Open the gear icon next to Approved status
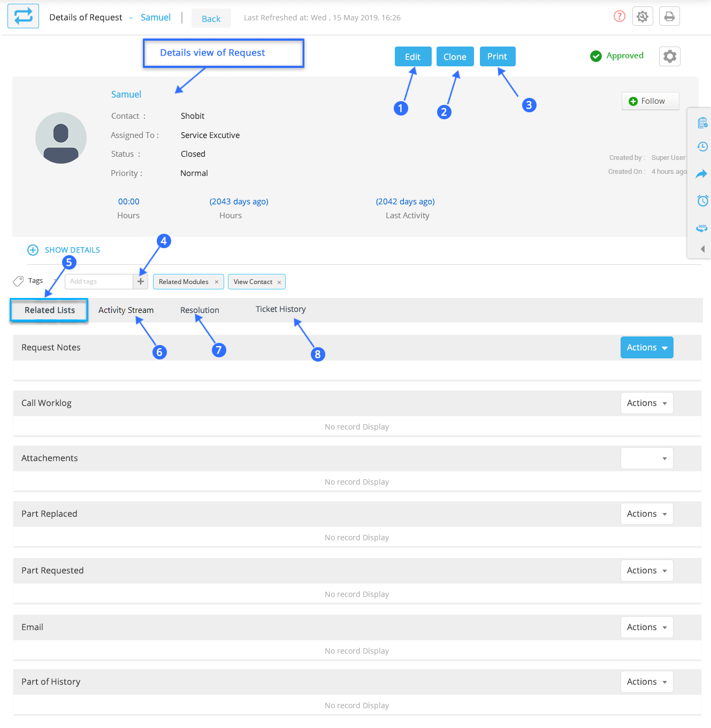711x728 pixels. click(669, 56)
